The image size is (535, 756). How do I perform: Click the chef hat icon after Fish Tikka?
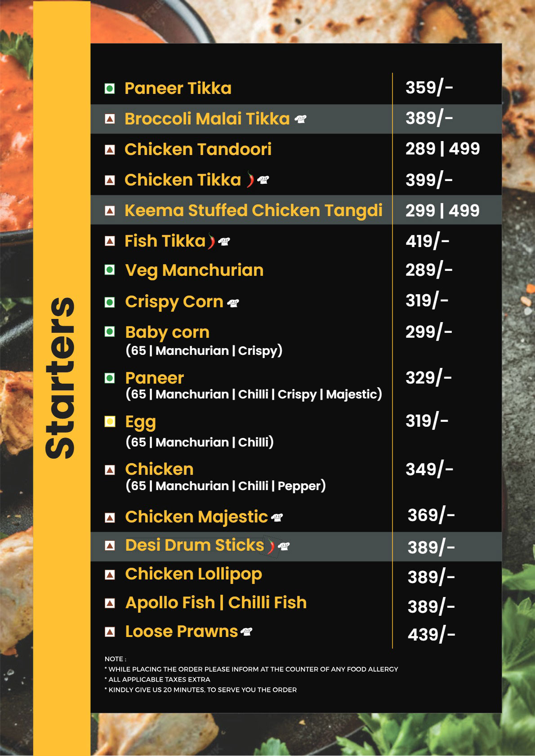click(224, 242)
